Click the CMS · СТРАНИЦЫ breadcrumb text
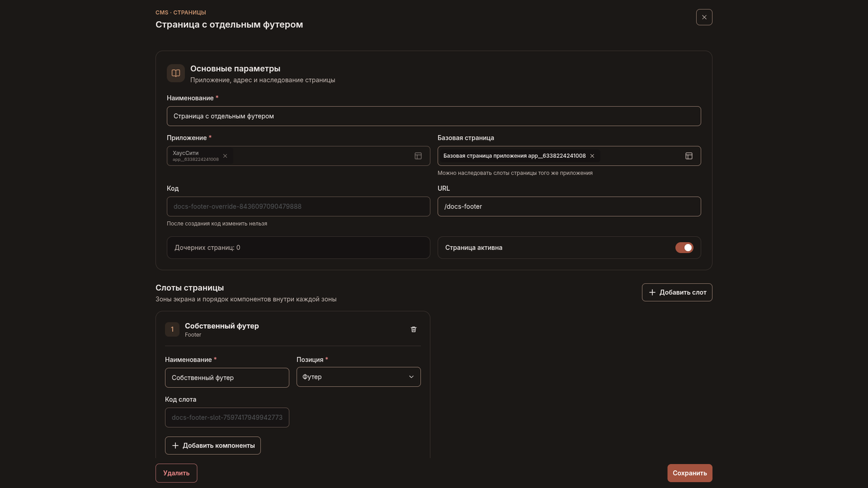This screenshot has height=488, width=868. point(181,13)
